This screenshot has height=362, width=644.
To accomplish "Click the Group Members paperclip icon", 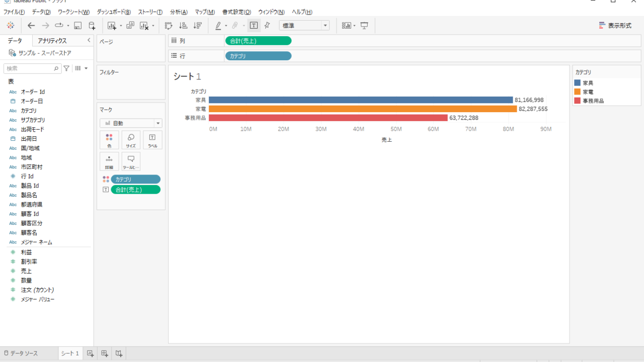I will (x=234, y=25).
